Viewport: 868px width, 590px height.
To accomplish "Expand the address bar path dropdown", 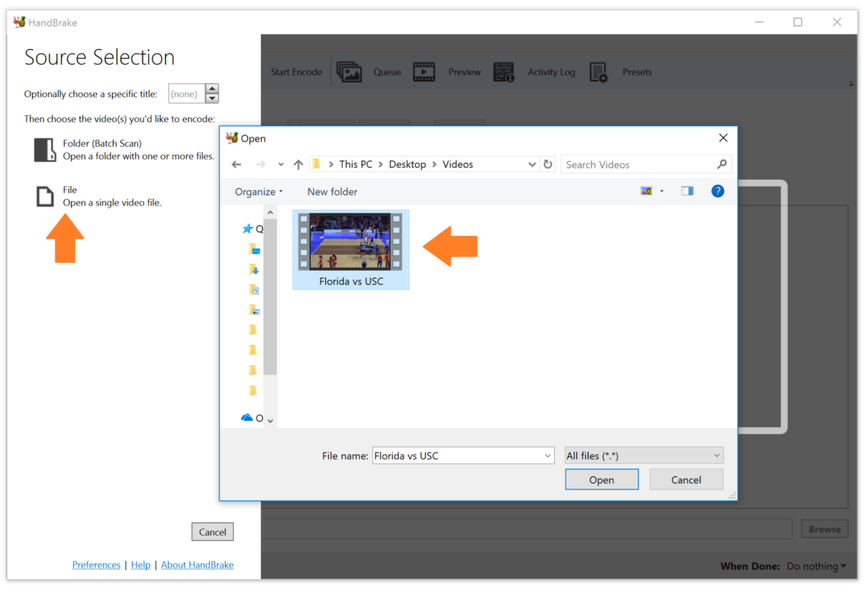I will [x=532, y=165].
